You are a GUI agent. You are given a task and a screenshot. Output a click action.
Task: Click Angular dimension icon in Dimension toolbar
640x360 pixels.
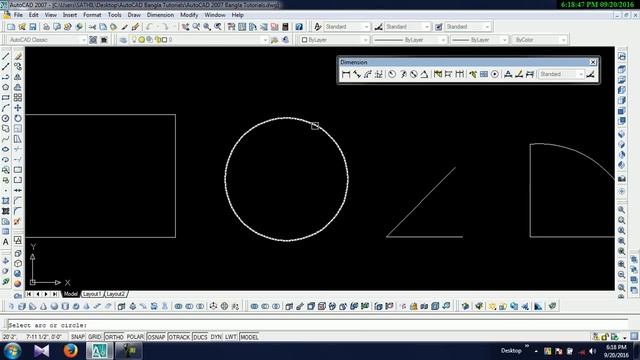coord(424,74)
